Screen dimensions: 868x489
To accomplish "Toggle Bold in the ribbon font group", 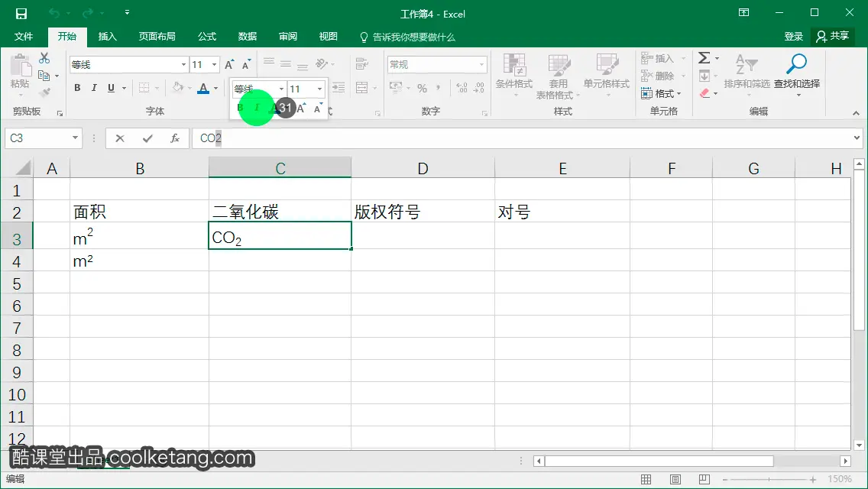I will coord(77,88).
